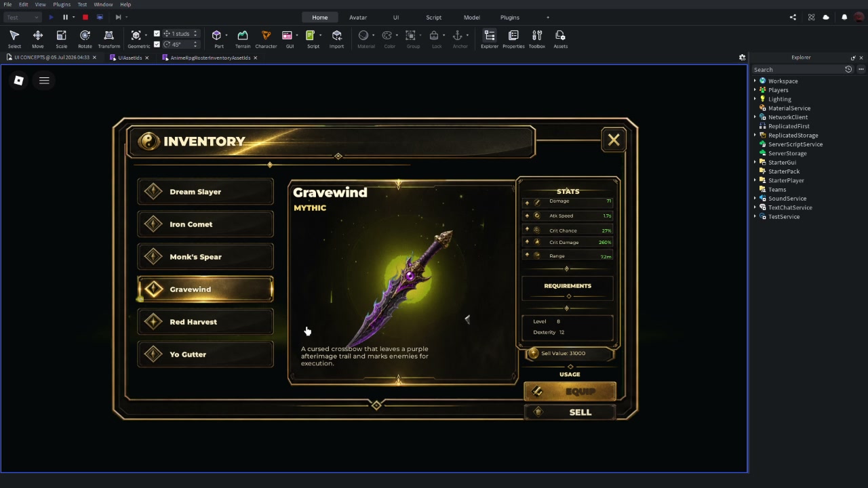
Task: Choose the Transform tool
Action: [x=108, y=39]
